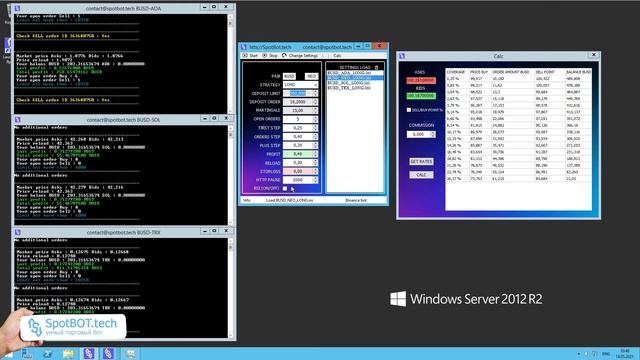Click the BALANCE BUSD column header
This screenshot has width=640, height=360.
point(578,72)
